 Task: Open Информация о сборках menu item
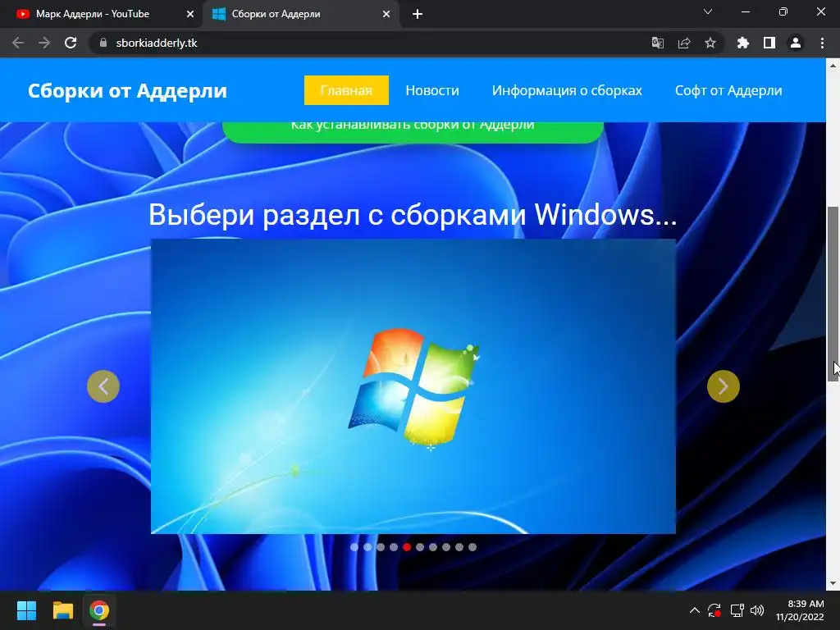pyautogui.click(x=567, y=90)
